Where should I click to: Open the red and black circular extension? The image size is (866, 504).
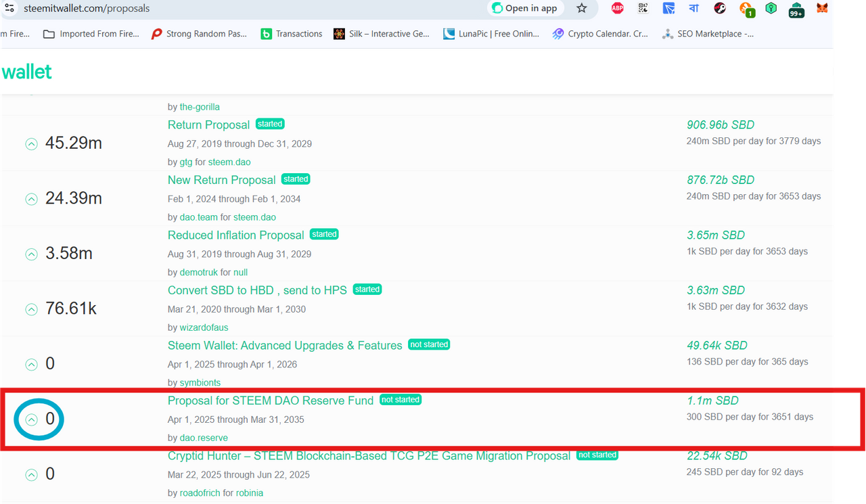[720, 8]
